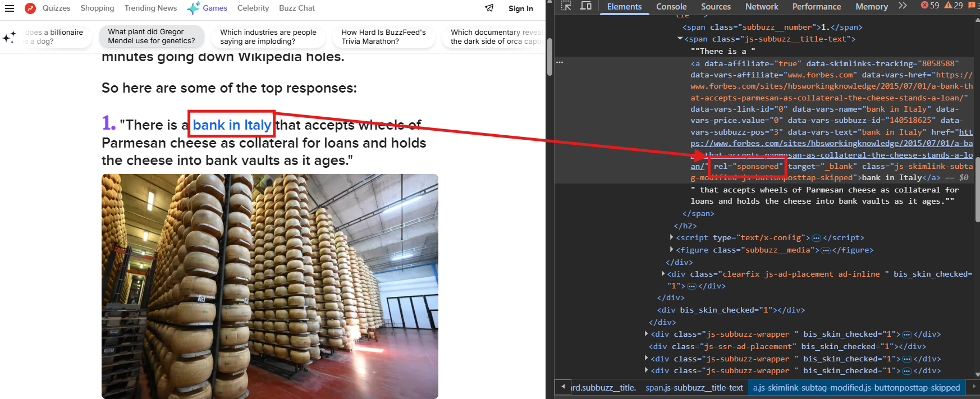Go to Shopping in BuzzFeed nav

[97, 8]
